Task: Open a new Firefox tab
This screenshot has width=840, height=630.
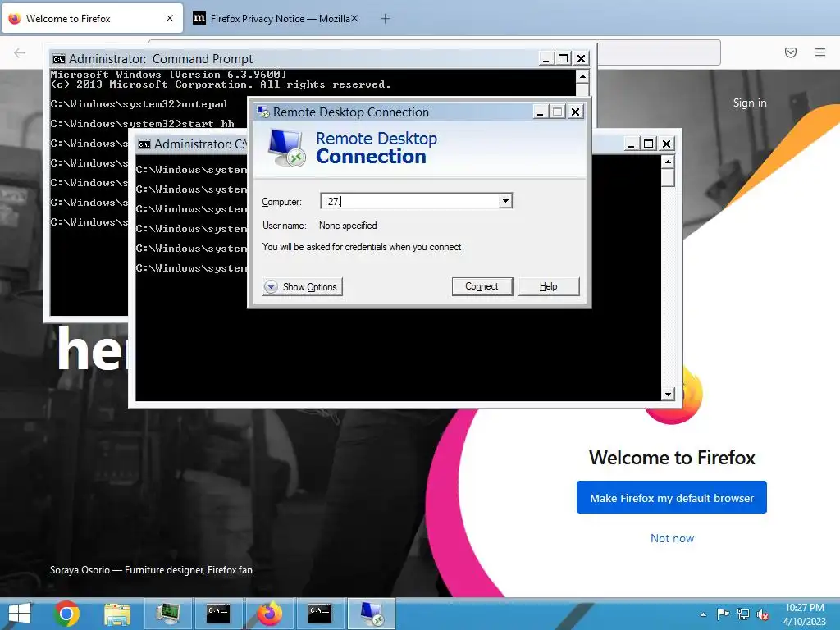Action: click(x=385, y=19)
